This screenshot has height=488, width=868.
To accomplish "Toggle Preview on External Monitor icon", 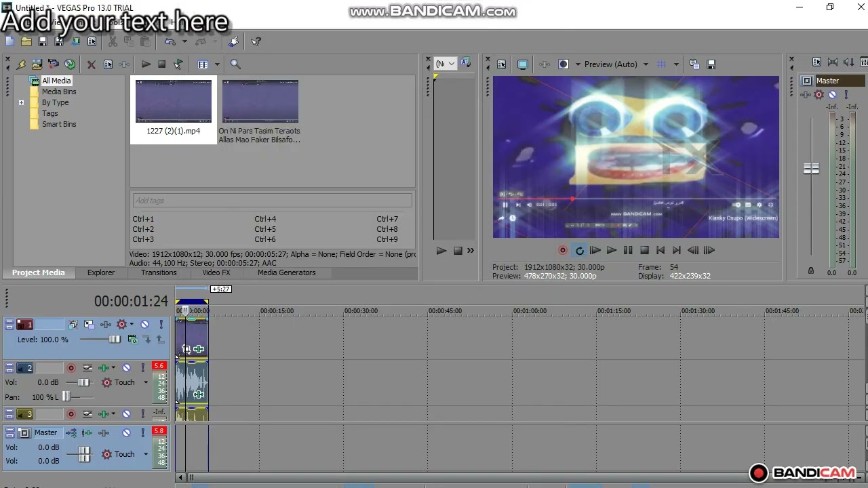I will pyautogui.click(x=523, y=64).
